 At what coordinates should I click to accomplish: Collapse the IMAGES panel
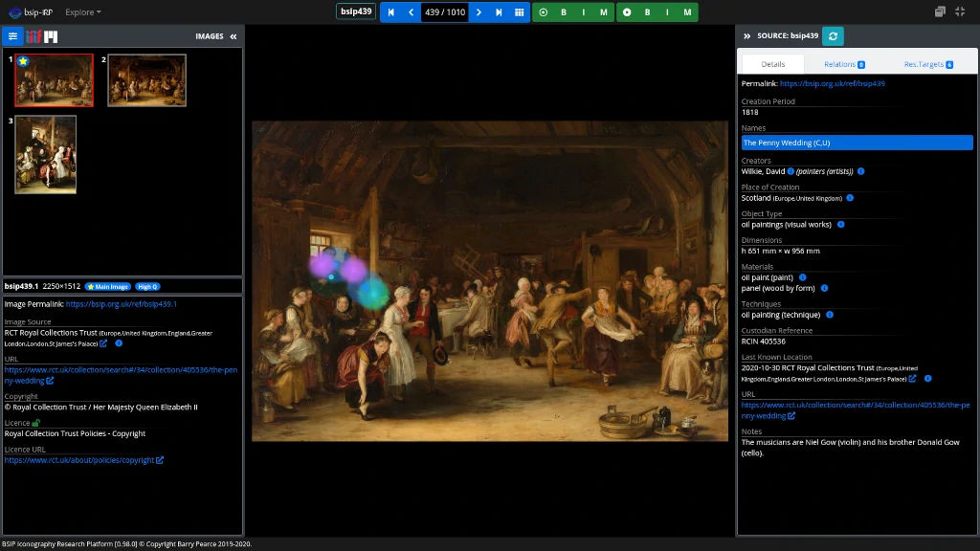point(234,37)
